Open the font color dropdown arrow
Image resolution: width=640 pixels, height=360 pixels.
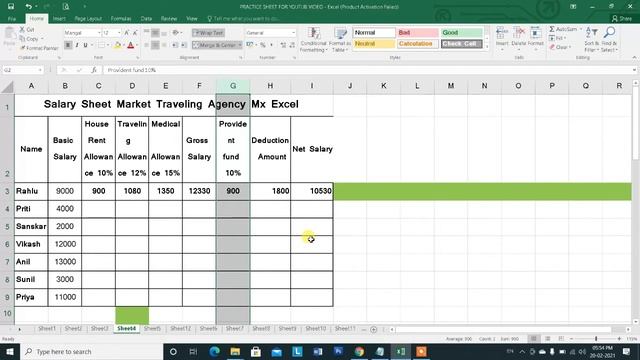pos(137,45)
